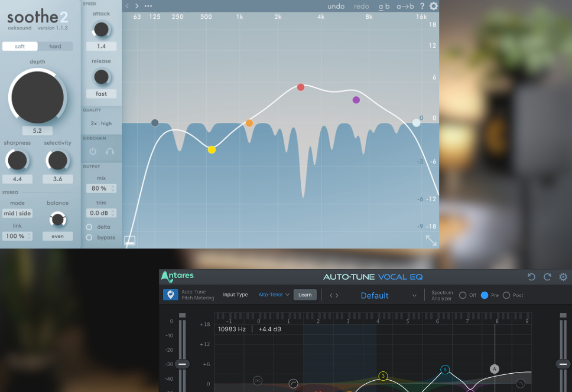Select the yellow EQ band node
The height and width of the screenshot is (392, 572).
click(212, 150)
